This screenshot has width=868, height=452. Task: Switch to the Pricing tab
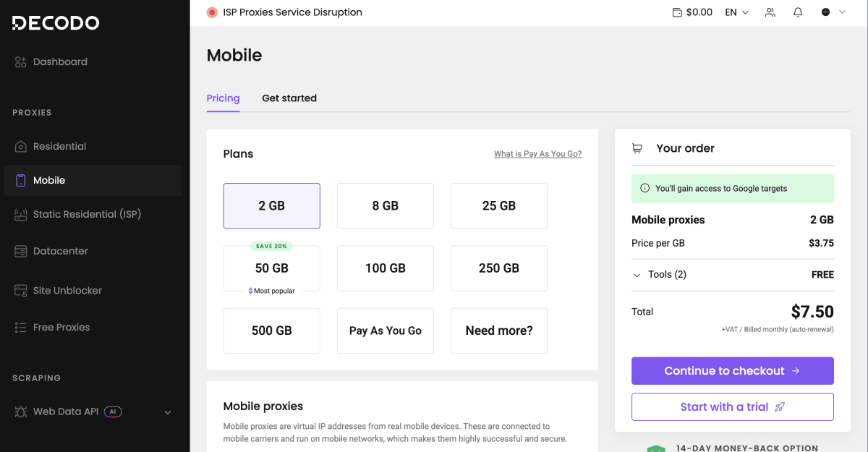coord(223,98)
